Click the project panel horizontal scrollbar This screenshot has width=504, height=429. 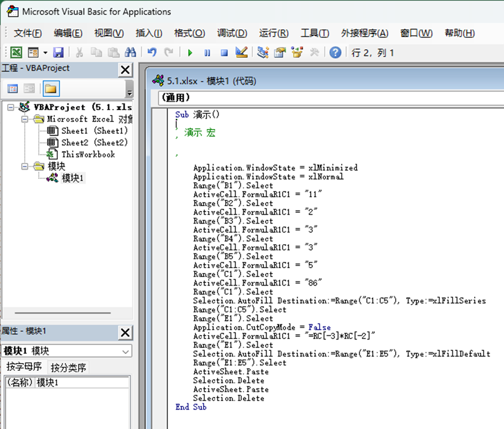[62, 313]
